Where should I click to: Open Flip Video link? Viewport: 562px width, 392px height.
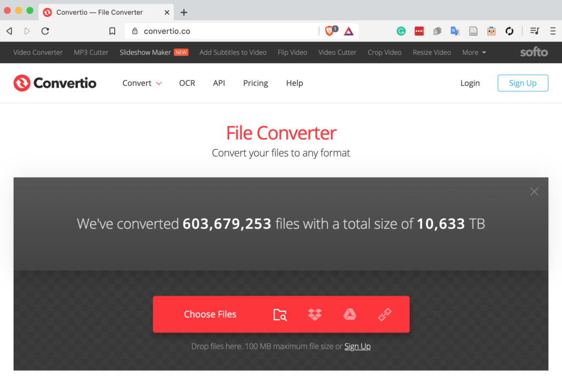click(293, 52)
